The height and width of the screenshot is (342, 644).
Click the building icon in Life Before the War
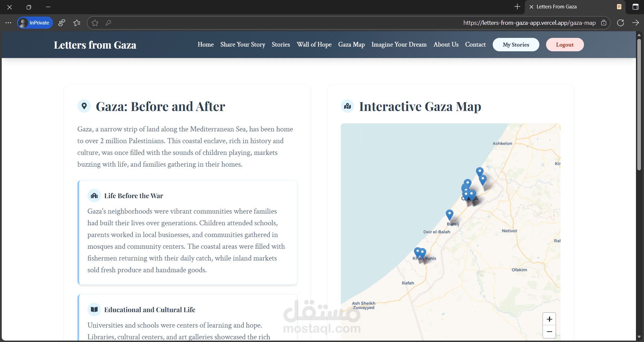94,195
